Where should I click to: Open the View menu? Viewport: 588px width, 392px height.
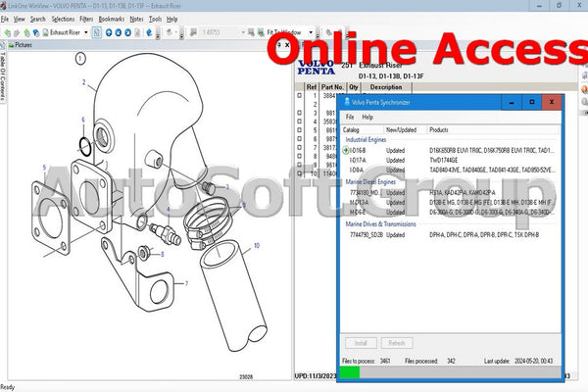click(x=20, y=20)
